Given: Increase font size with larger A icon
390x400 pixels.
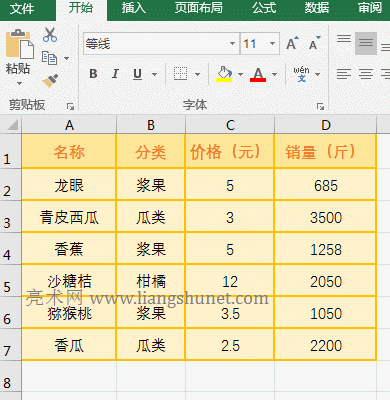Looking at the screenshot, I should click(x=292, y=43).
